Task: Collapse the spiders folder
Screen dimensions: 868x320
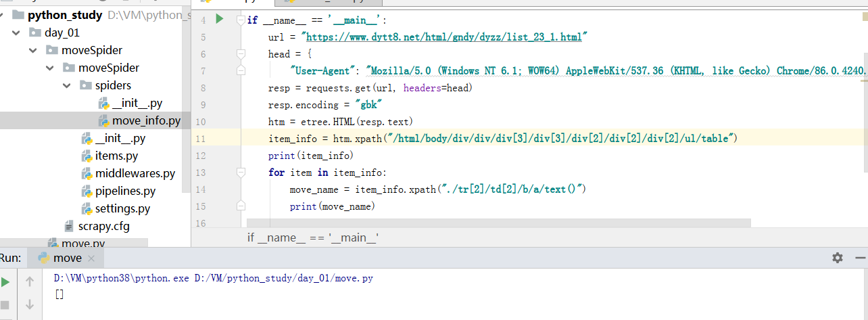Action: 66,85
